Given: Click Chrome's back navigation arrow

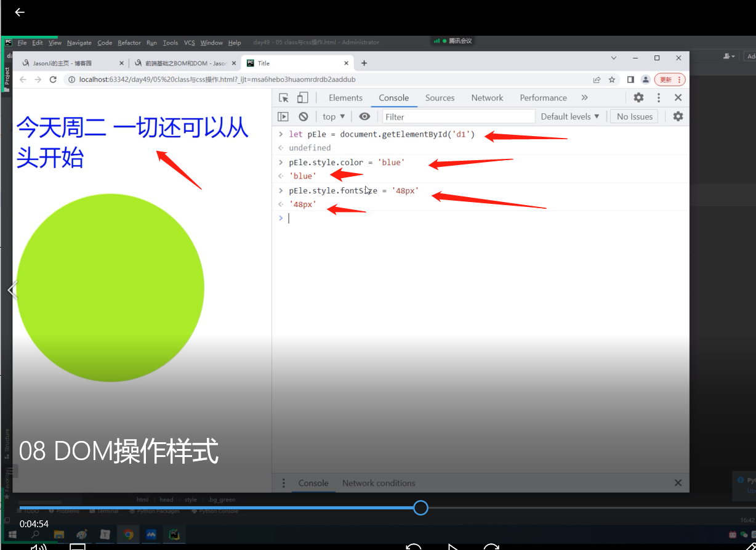Looking at the screenshot, I should (23, 79).
